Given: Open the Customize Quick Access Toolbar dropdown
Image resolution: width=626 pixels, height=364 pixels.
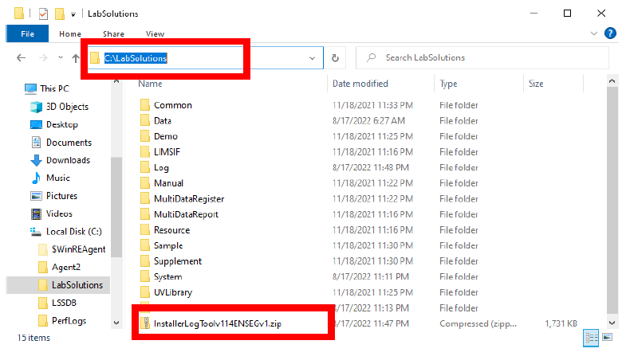Looking at the screenshot, I should pyautogui.click(x=73, y=15).
